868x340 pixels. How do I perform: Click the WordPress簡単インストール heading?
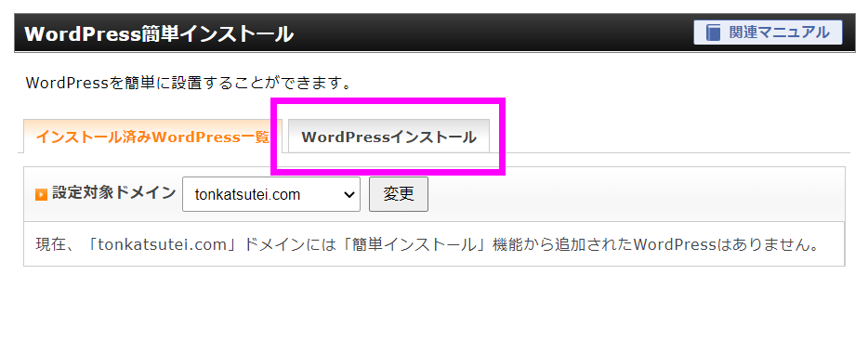pyautogui.click(x=159, y=33)
